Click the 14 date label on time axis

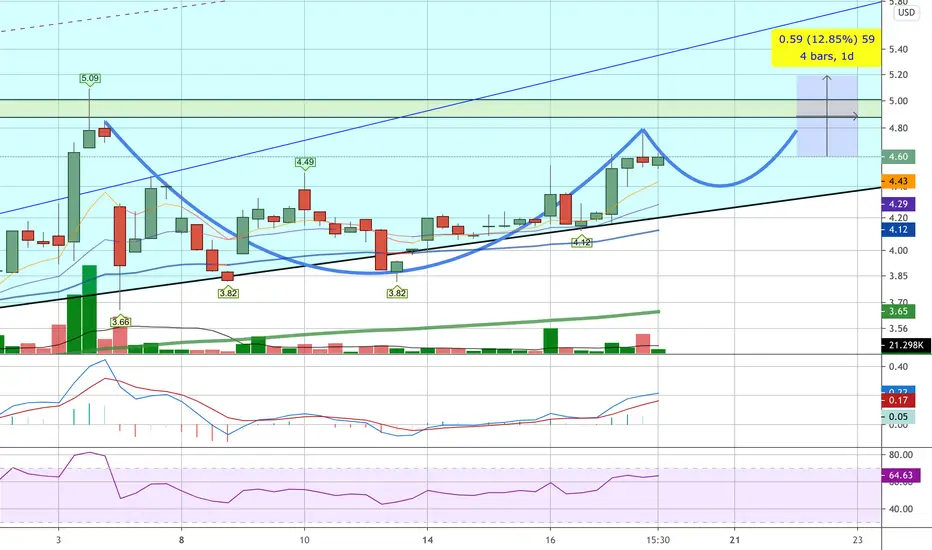tap(427, 540)
